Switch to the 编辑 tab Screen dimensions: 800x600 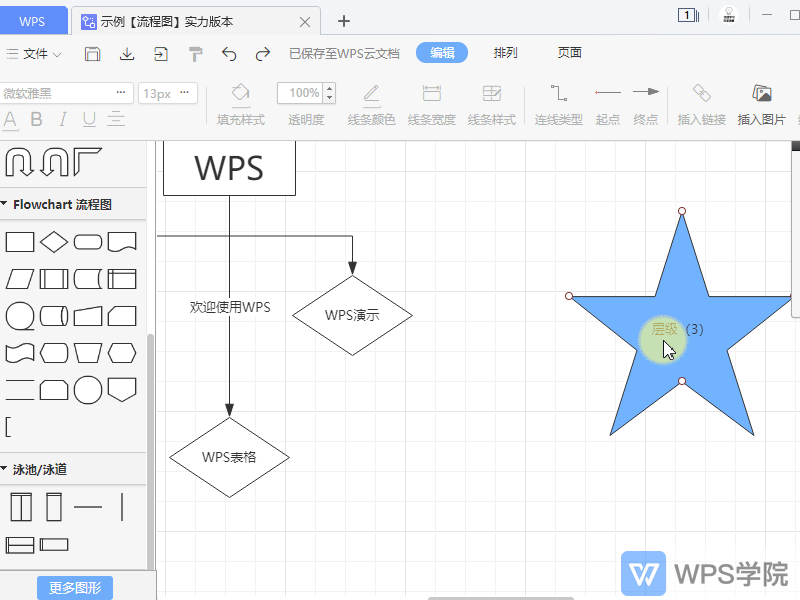[x=442, y=53]
